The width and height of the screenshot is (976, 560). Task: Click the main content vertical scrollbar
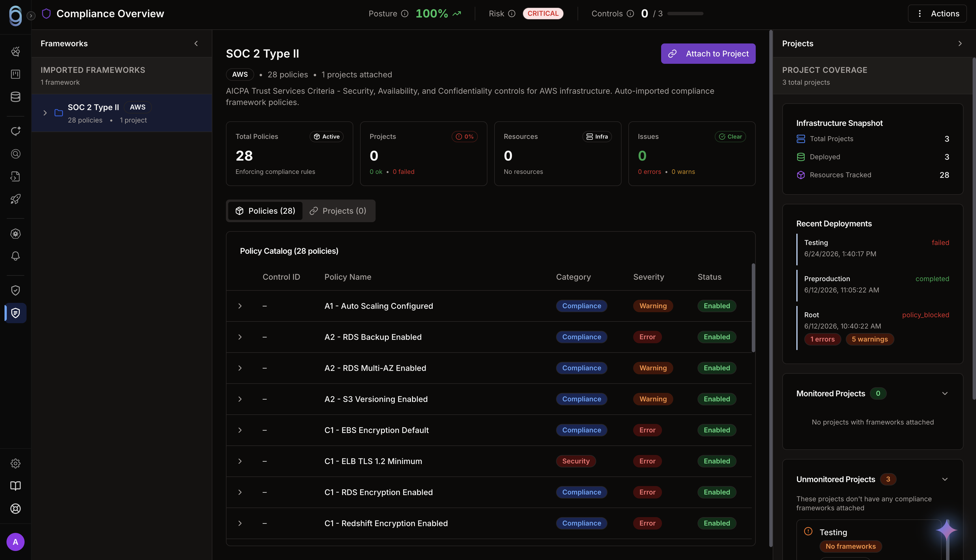coord(771,288)
